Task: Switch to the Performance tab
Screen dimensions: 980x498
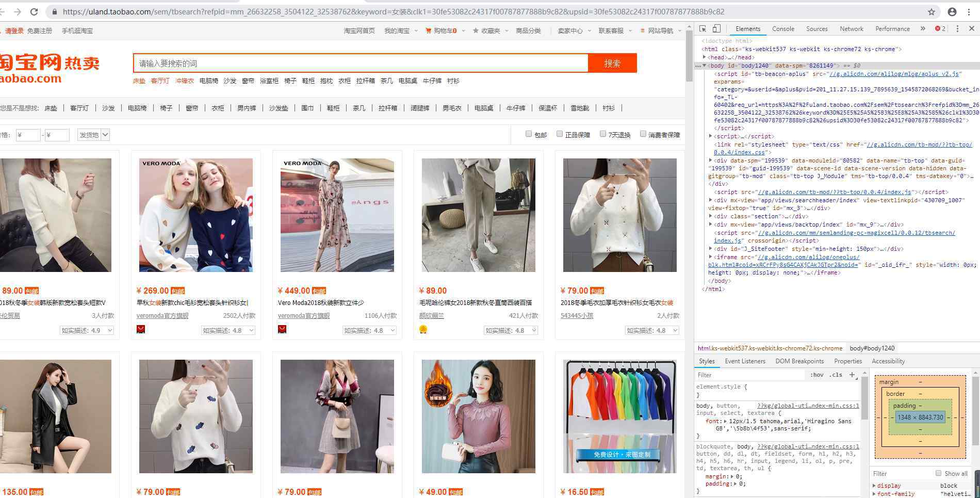Action: pos(892,29)
